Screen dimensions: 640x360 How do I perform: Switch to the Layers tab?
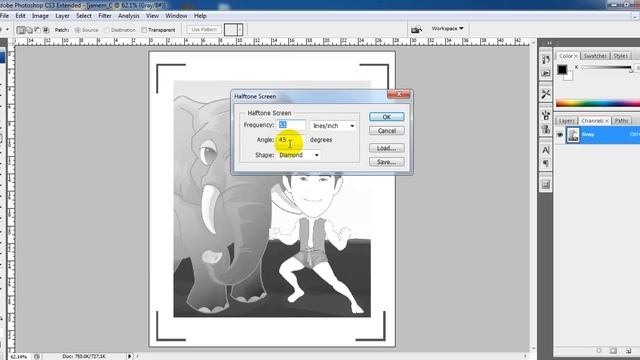point(567,121)
